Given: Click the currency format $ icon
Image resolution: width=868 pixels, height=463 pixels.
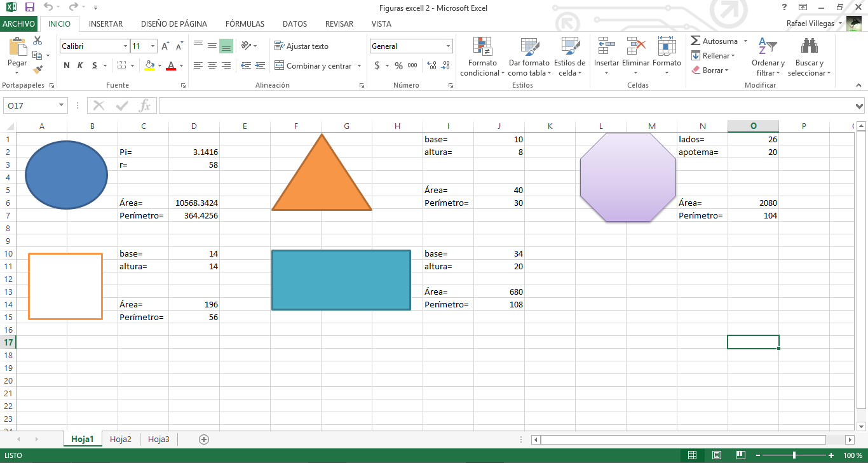Looking at the screenshot, I should tap(376, 65).
